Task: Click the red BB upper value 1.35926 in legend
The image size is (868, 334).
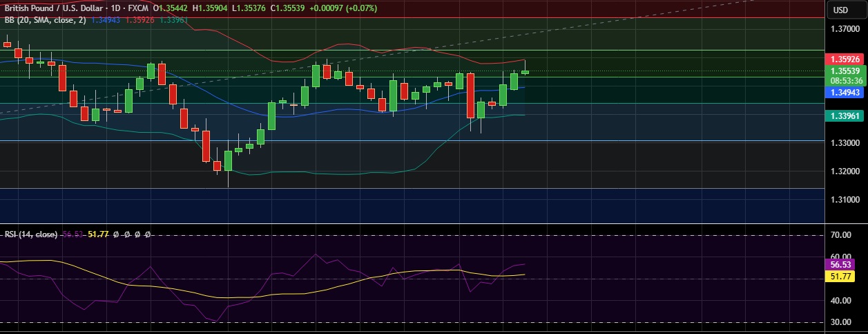Action: [x=139, y=20]
